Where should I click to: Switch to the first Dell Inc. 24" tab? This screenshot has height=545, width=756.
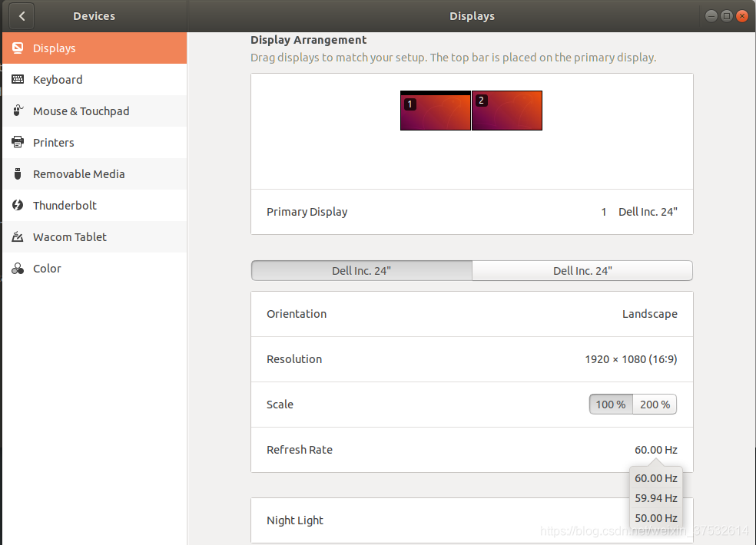click(362, 271)
